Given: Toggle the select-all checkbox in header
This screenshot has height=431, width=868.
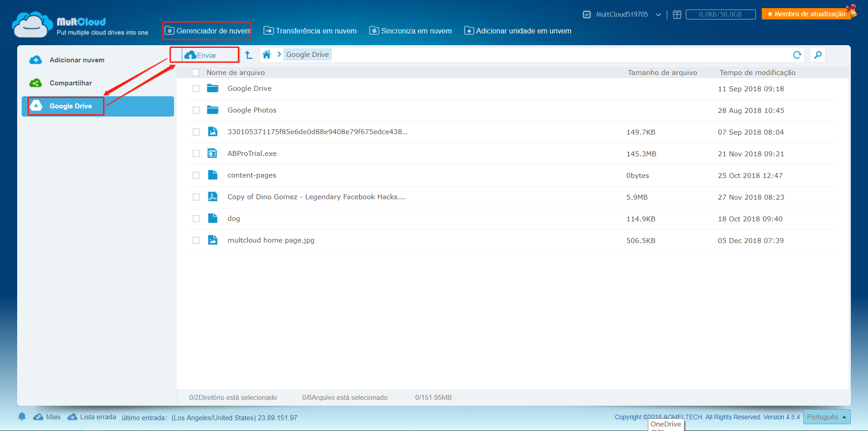Looking at the screenshot, I should tap(196, 72).
